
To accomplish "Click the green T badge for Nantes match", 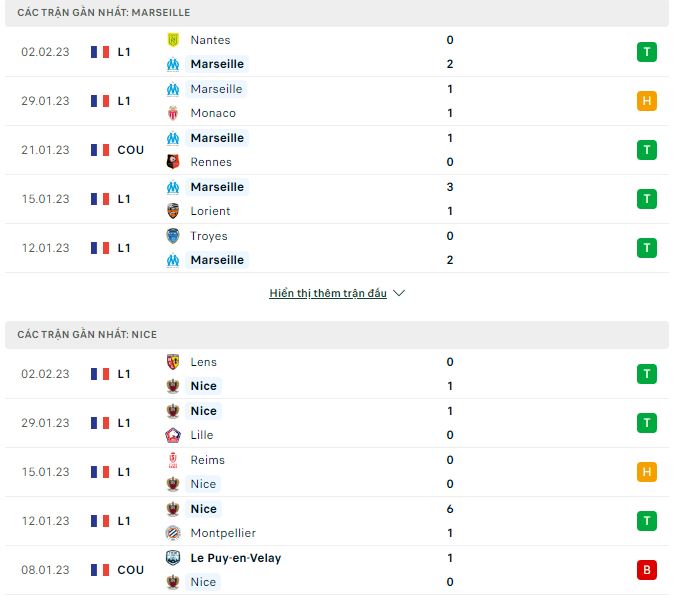I will (x=647, y=52).
